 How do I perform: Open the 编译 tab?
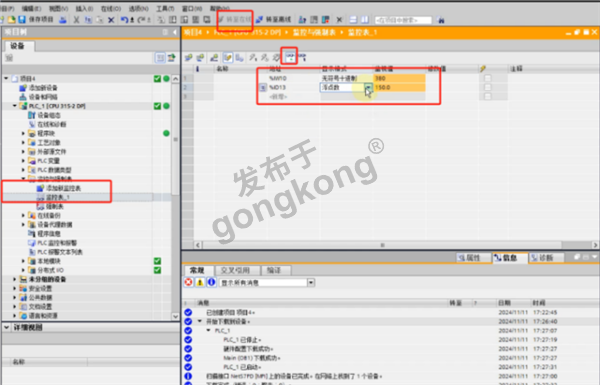pyautogui.click(x=276, y=270)
